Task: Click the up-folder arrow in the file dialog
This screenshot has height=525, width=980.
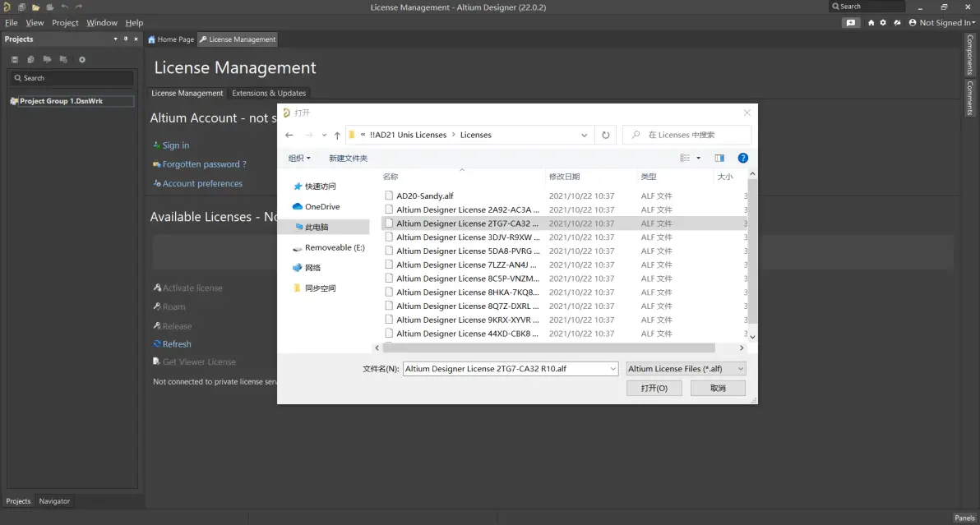Action: click(x=337, y=135)
